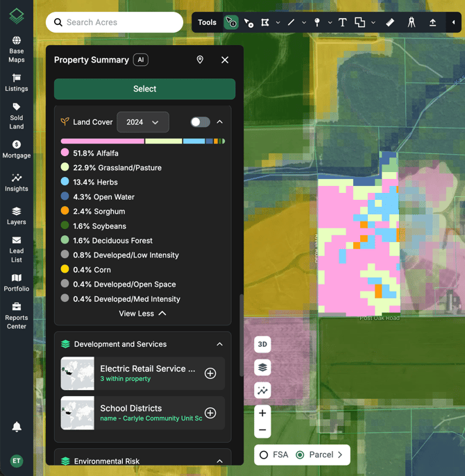Click the Select button
465x476 pixels.
(144, 89)
